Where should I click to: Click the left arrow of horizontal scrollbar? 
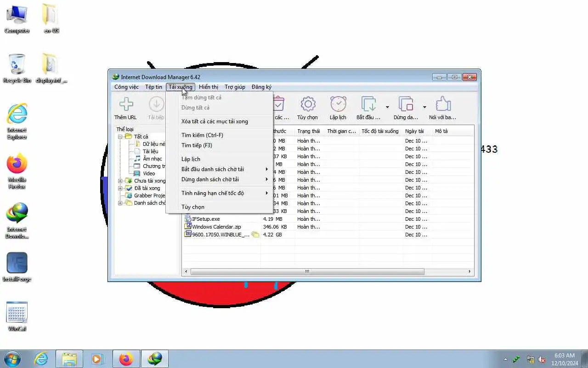click(x=186, y=272)
